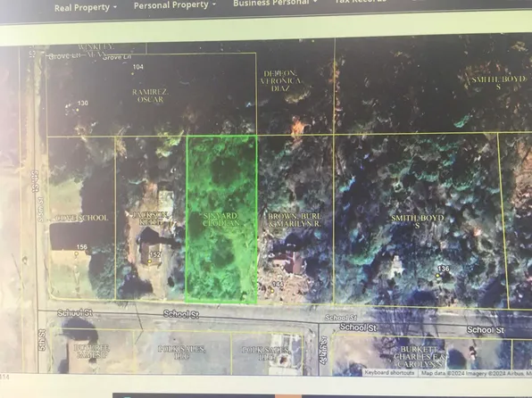
Task: Select the 156 address point marker
Action: [x=77, y=253]
